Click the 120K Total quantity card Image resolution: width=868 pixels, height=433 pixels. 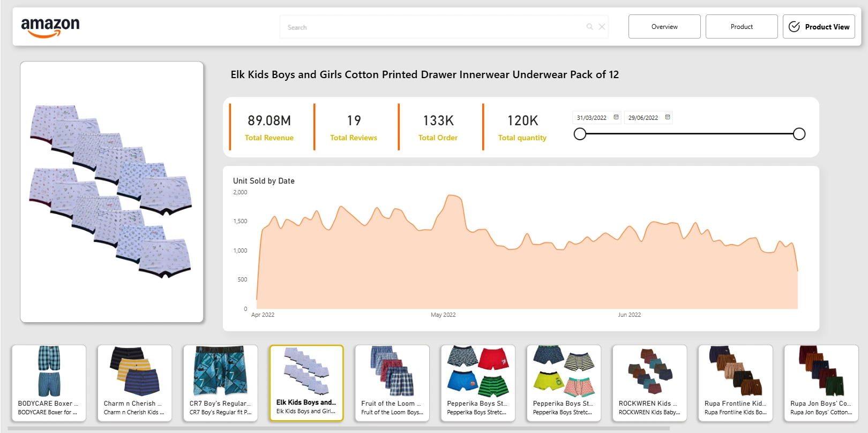522,127
